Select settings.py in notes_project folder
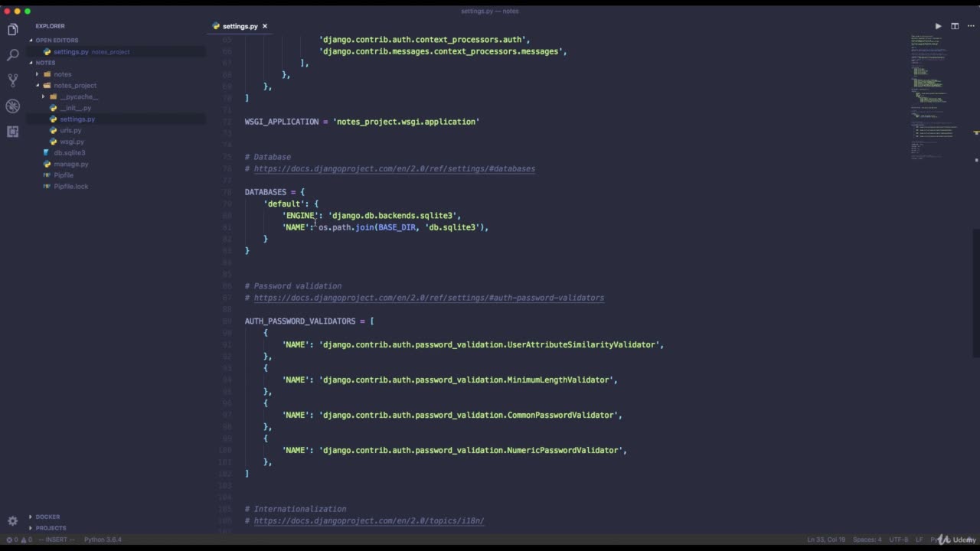Screen dimensions: 980x551 pos(77,119)
